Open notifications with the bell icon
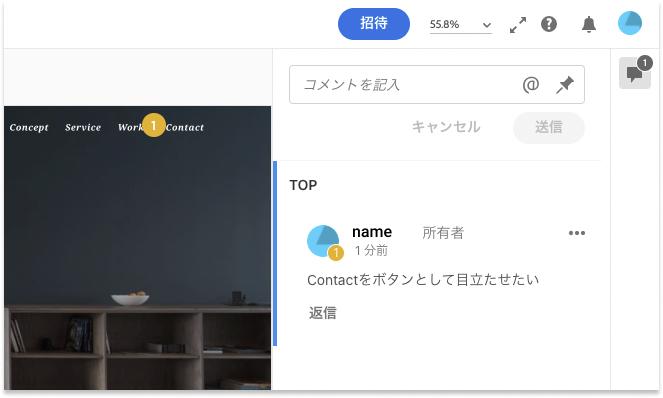Screen dimensions: 663x398 (589, 24)
